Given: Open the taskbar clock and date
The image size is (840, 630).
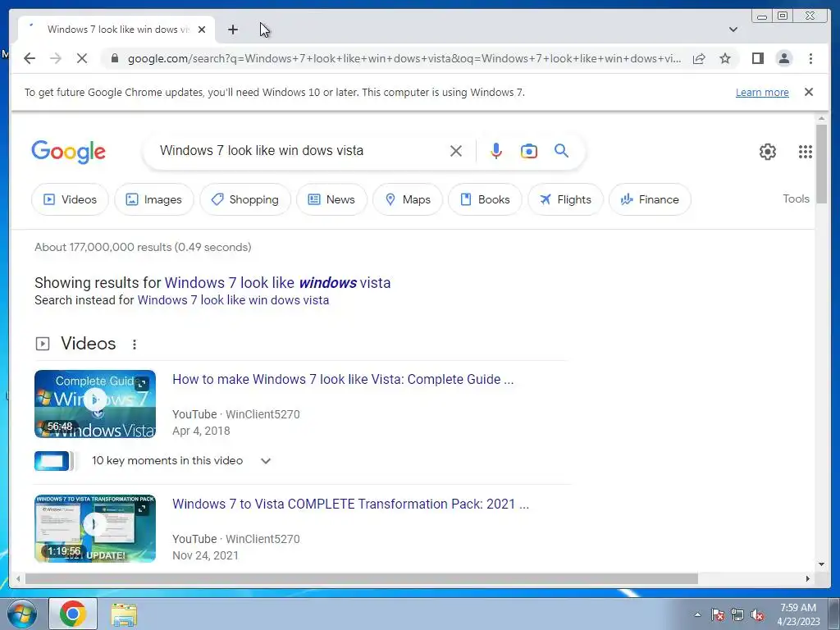Looking at the screenshot, I should pyautogui.click(x=797, y=614).
